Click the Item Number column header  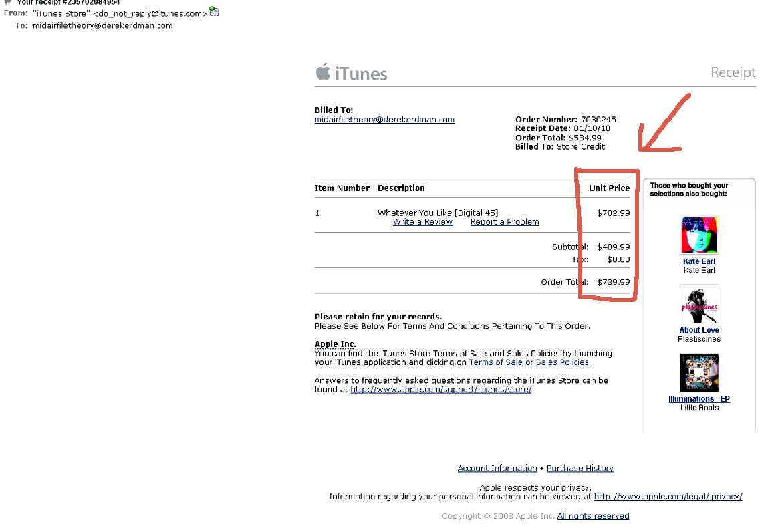342,188
